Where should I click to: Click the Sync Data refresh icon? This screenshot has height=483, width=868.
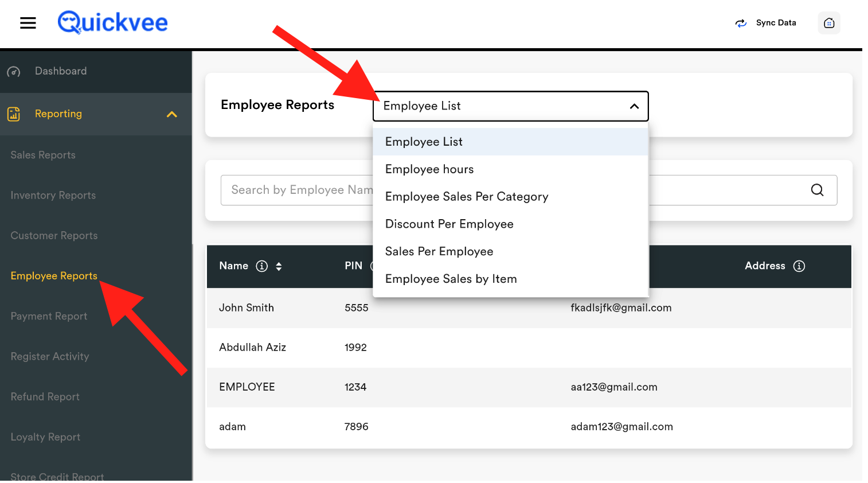point(741,23)
